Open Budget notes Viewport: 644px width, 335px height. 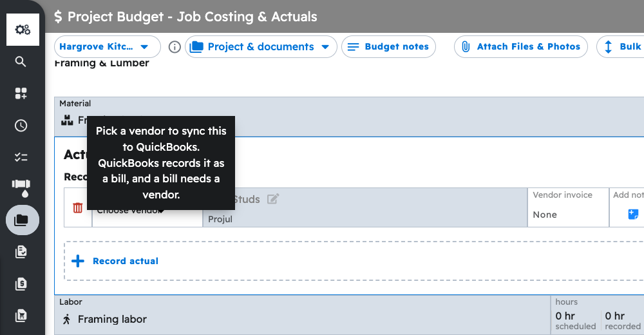[x=388, y=47]
